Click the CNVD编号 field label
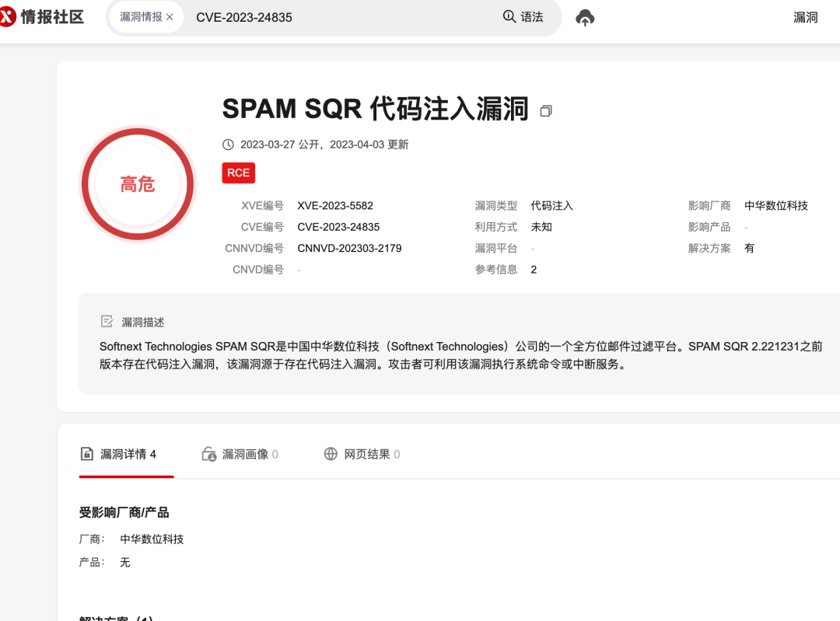Viewport: 840px width, 621px height. click(x=257, y=270)
